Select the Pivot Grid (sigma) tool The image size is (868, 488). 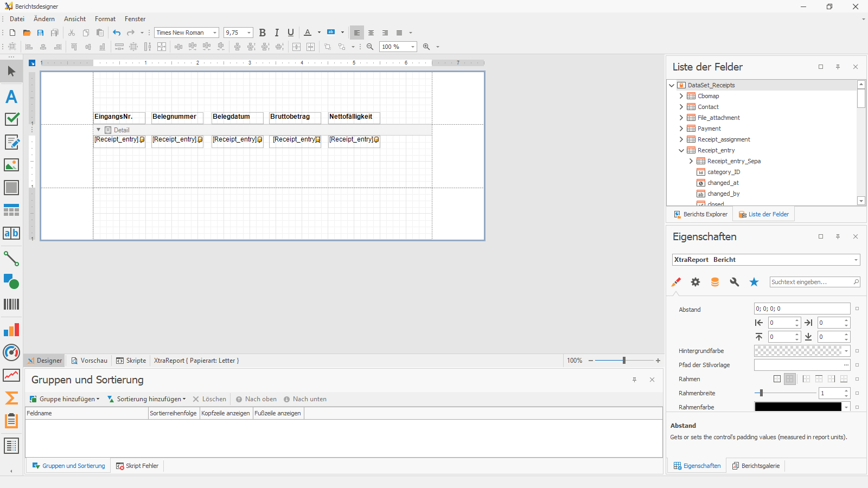(11, 398)
